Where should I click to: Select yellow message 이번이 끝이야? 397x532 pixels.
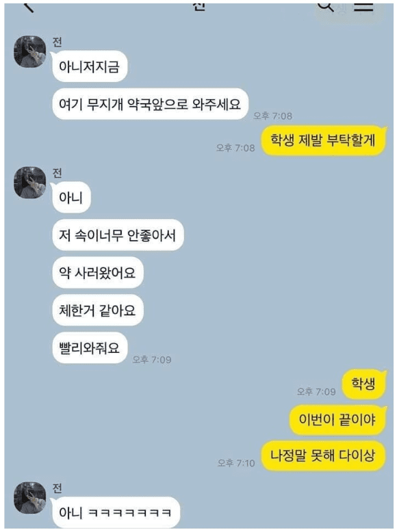(x=337, y=420)
